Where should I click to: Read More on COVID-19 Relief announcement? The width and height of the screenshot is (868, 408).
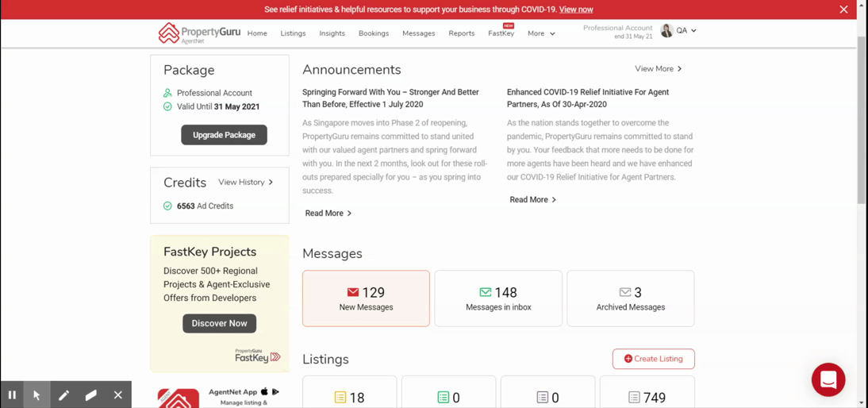(532, 199)
